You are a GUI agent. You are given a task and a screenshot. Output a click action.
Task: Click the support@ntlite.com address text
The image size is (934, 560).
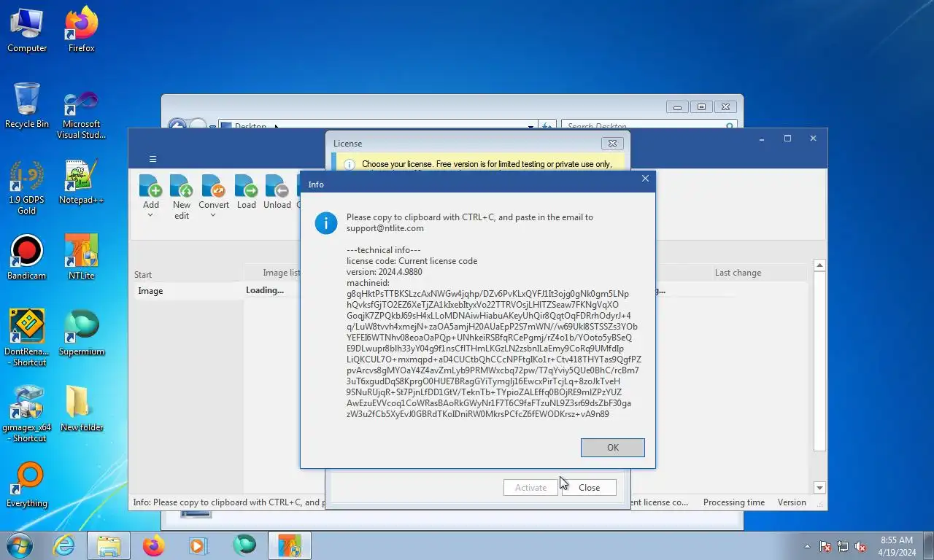pos(385,228)
